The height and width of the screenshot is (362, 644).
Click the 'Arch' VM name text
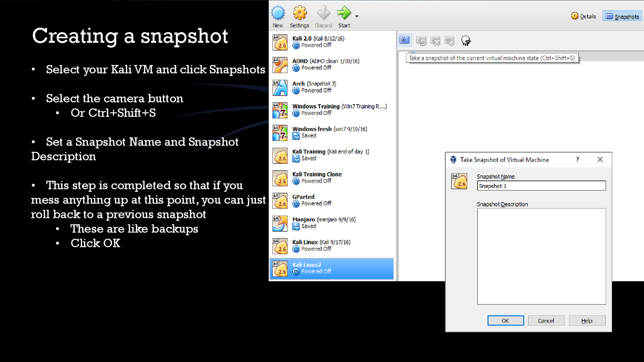click(299, 84)
